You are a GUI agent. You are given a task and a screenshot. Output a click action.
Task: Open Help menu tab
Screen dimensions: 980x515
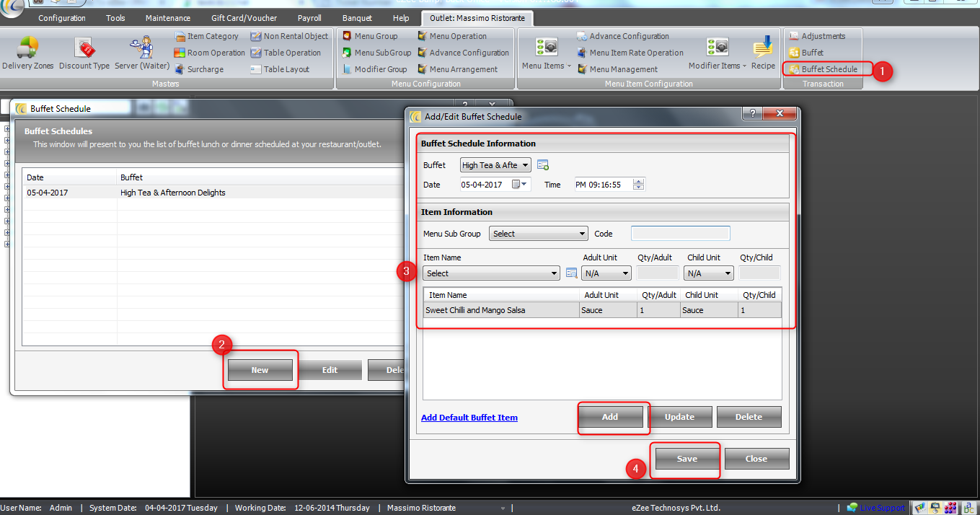tap(401, 18)
